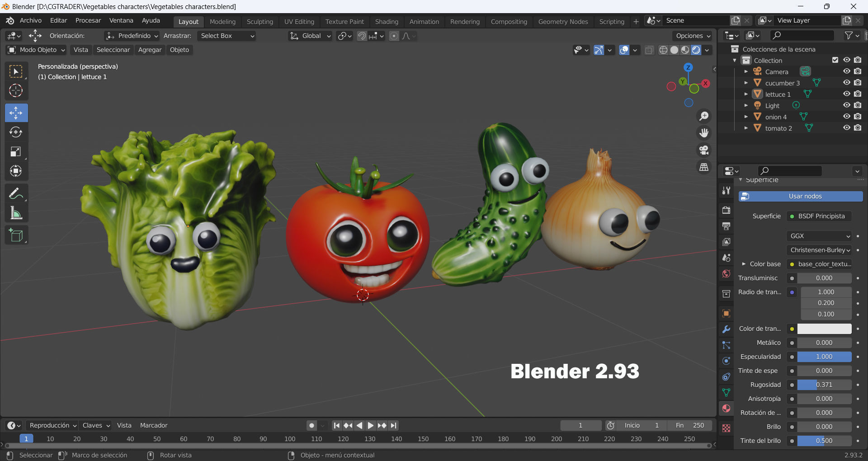Click Rugosidad 0.371 slider
This screenshot has width=868, height=461.
tap(824, 385)
